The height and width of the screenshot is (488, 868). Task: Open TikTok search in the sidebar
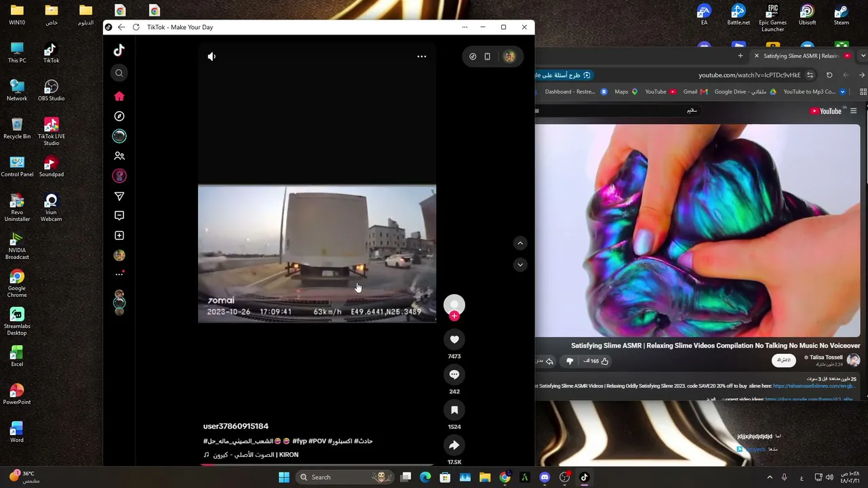coord(119,73)
